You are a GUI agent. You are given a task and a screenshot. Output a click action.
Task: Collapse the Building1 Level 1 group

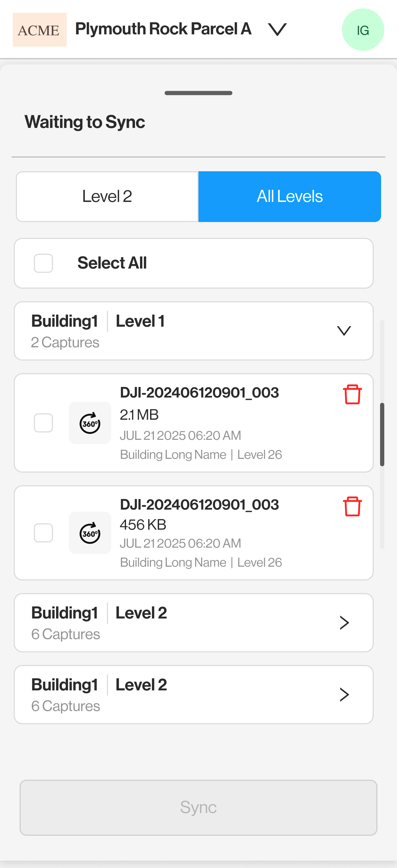click(344, 331)
